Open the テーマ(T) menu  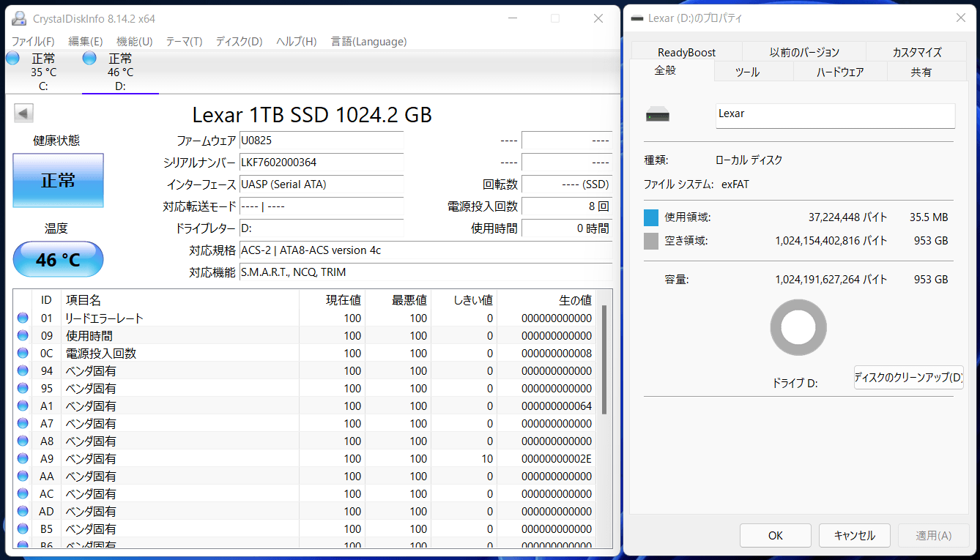[x=184, y=42]
